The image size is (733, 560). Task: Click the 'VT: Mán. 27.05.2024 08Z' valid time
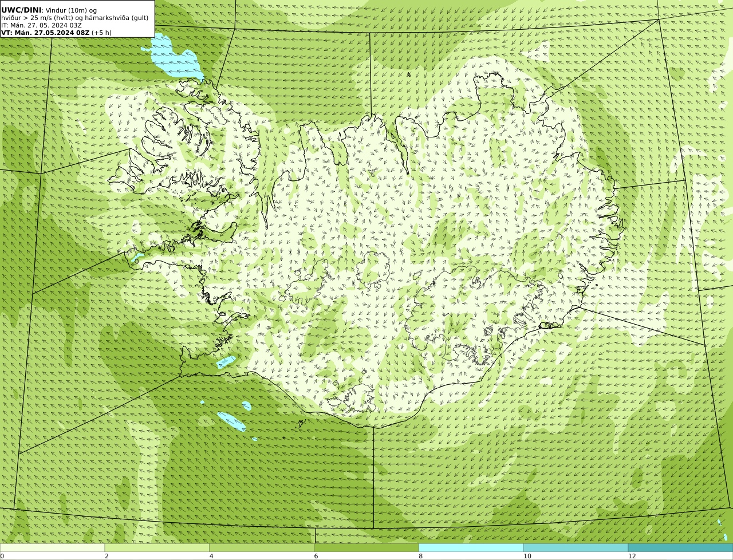pyautogui.click(x=45, y=33)
